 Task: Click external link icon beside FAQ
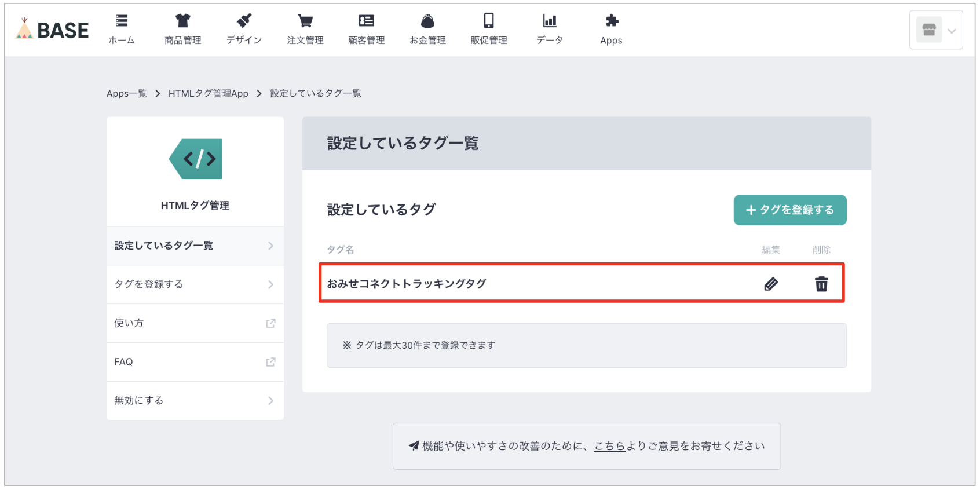click(x=270, y=362)
